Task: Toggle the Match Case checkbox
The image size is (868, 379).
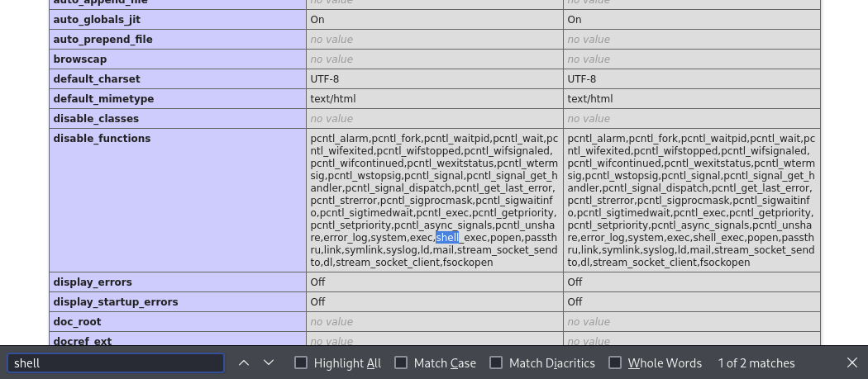Action: click(401, 362)
